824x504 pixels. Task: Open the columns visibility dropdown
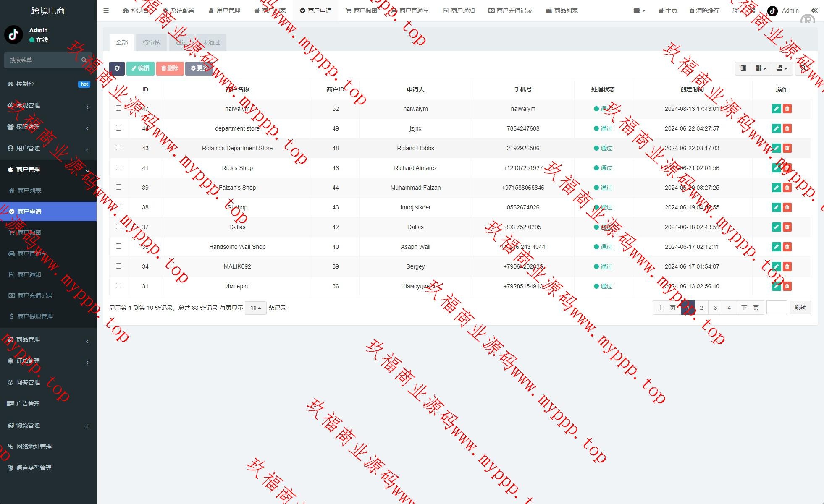pyautogui.click(x=761, y=68)
